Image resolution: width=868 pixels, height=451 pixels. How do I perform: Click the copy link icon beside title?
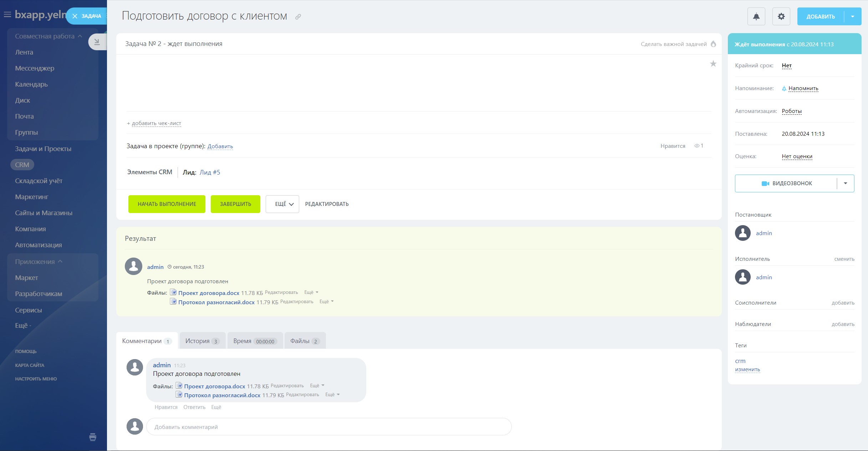pyautogui.click(x=298, y=17)
